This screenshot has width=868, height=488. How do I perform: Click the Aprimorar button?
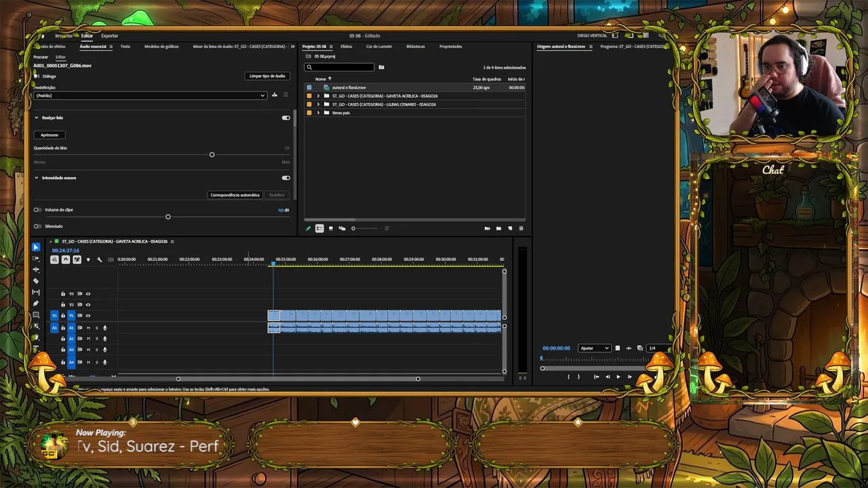[x=50, y=135]
